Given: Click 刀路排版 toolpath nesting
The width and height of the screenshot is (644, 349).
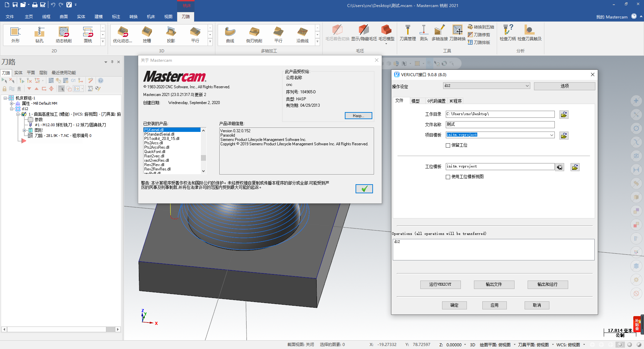Looking at the screenshot, I should click(479, 42).
